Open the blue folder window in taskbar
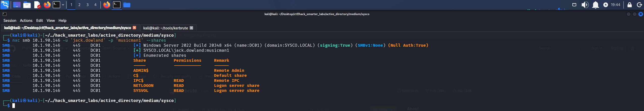644x111 pixels. pos(127,5)
